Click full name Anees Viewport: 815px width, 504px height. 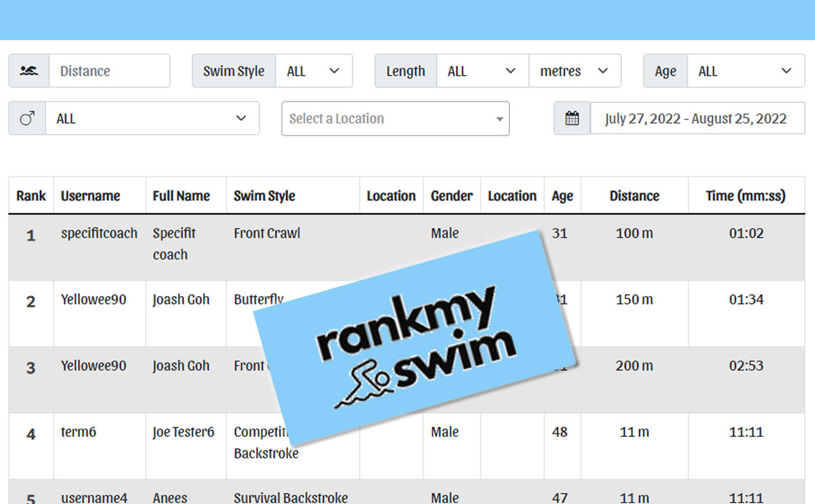(x=170, y=498)
